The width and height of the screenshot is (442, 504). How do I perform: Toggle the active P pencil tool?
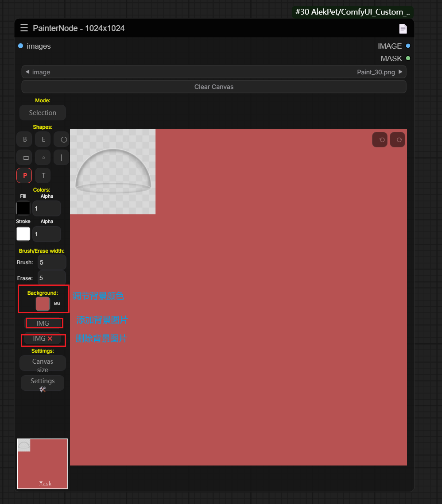coord(25,176)
